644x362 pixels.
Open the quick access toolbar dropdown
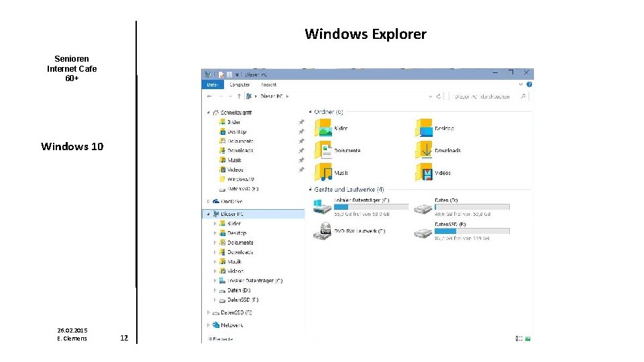237,74
